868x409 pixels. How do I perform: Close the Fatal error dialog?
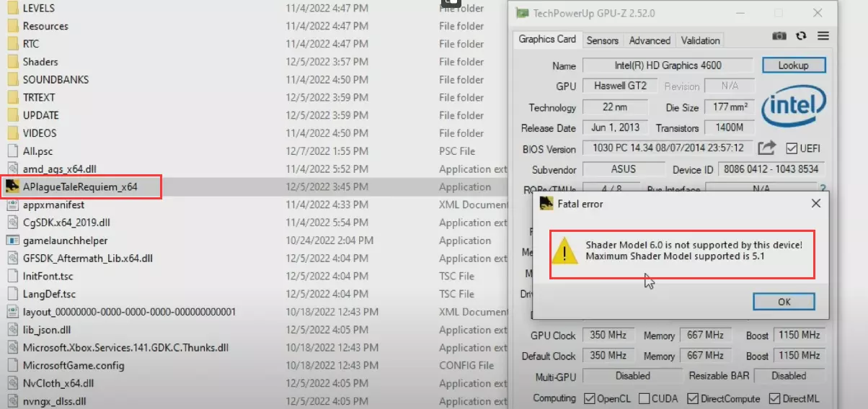pyautogui.click(x=815, y=204)
